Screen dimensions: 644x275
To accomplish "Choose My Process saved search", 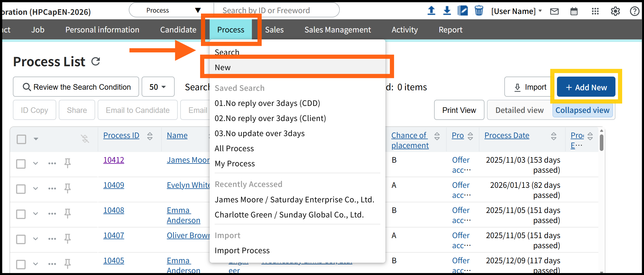I will pos(235,163).
